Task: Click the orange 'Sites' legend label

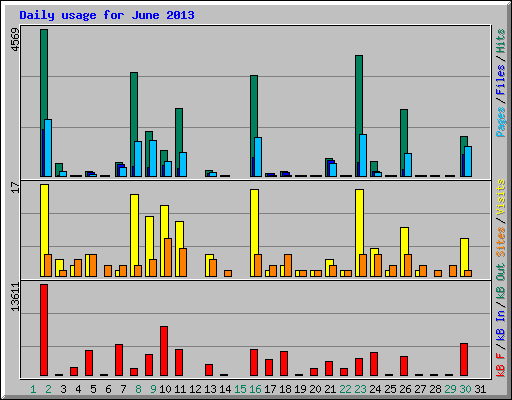Action: pyautogui.click(x=501, y=242)
